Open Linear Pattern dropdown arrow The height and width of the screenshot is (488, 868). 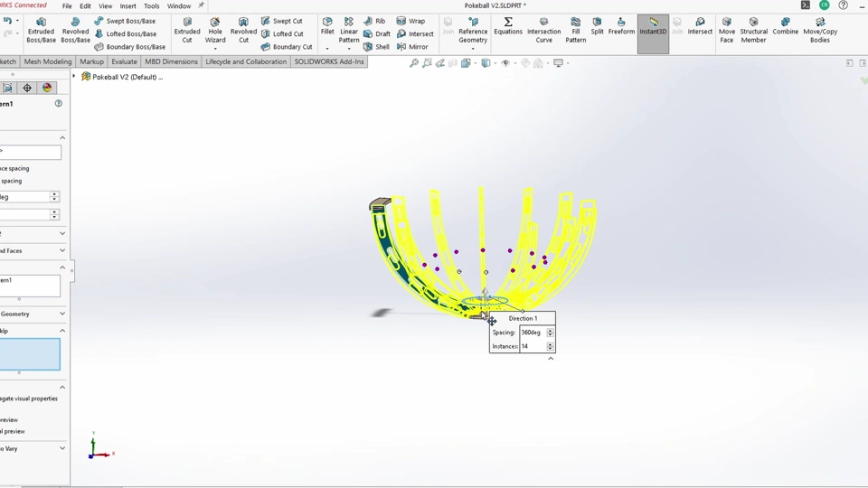(349, 49)
